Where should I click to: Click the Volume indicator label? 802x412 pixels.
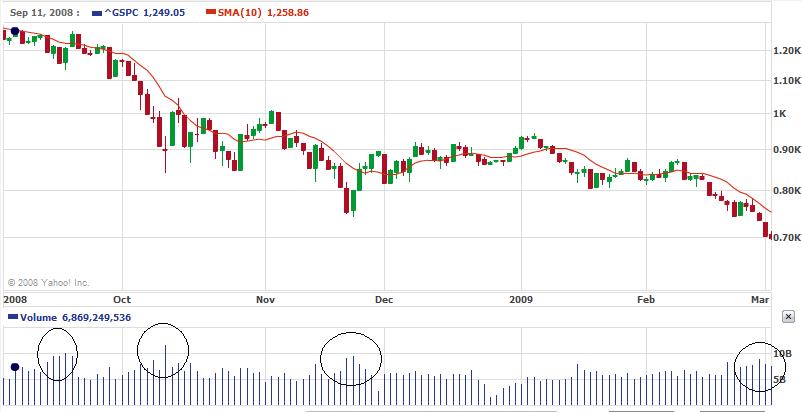[x=34, y=317]
